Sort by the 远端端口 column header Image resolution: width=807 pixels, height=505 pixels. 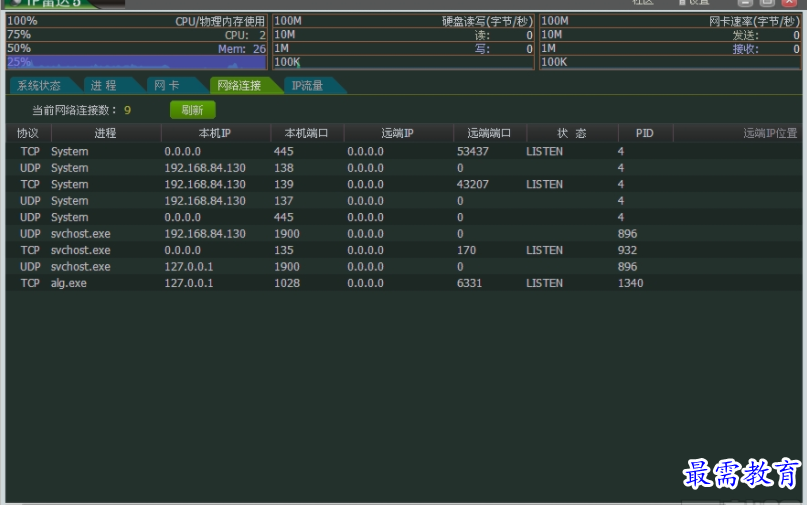(x=489, y=133)
